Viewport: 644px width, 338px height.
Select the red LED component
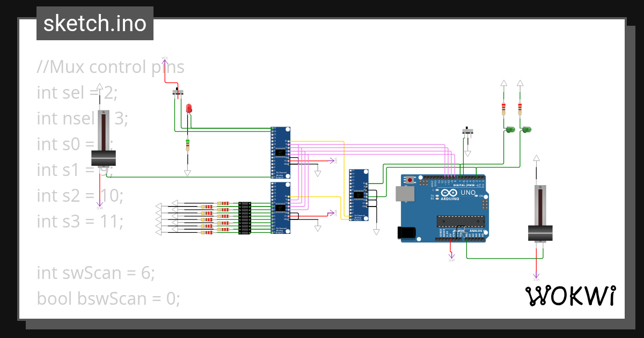(x=189, y=108)
